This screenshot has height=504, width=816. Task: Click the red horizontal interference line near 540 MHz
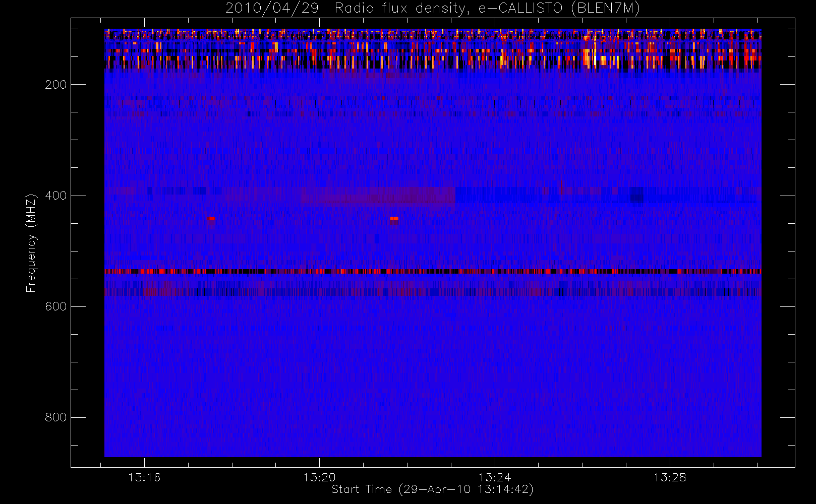click(x=433, y=272)
